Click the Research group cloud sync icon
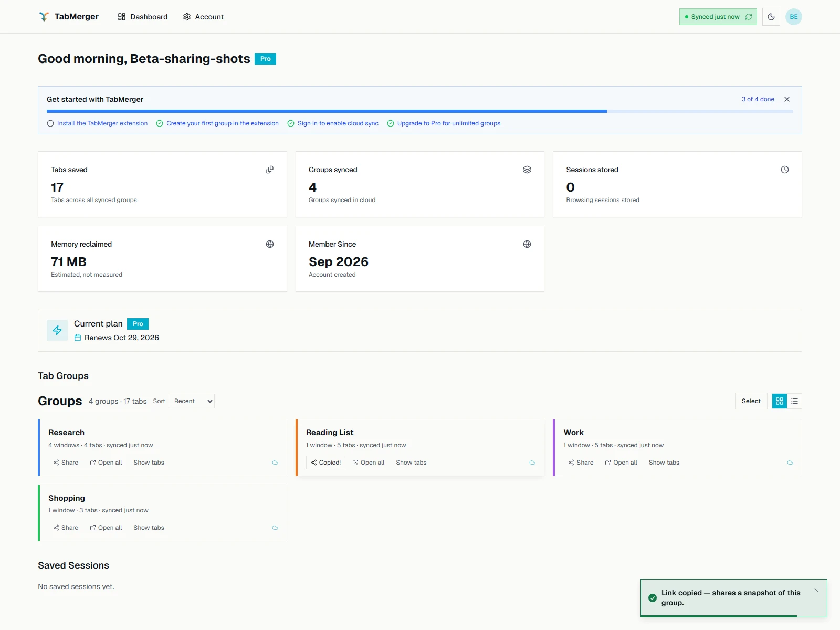Image resolution: width=840 pixels, height=630 pixels. click(275, 463)
